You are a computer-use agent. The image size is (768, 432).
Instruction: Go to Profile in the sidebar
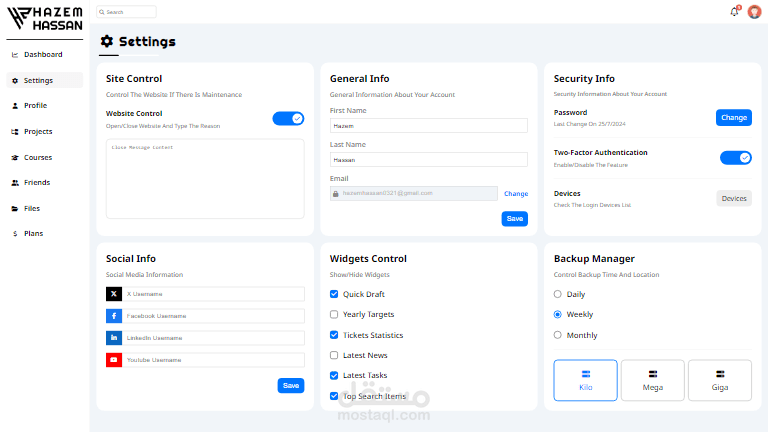click(x=45, y=106)
